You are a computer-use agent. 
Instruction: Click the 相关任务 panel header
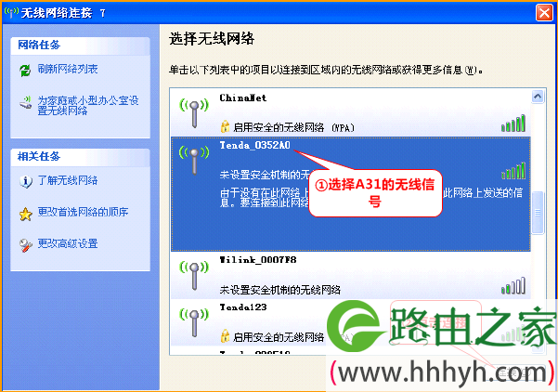click(x=81, y=157)
